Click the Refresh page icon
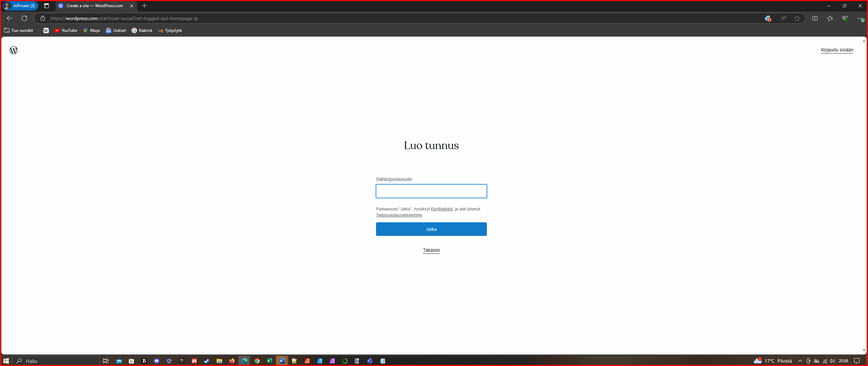 (24, 18)
